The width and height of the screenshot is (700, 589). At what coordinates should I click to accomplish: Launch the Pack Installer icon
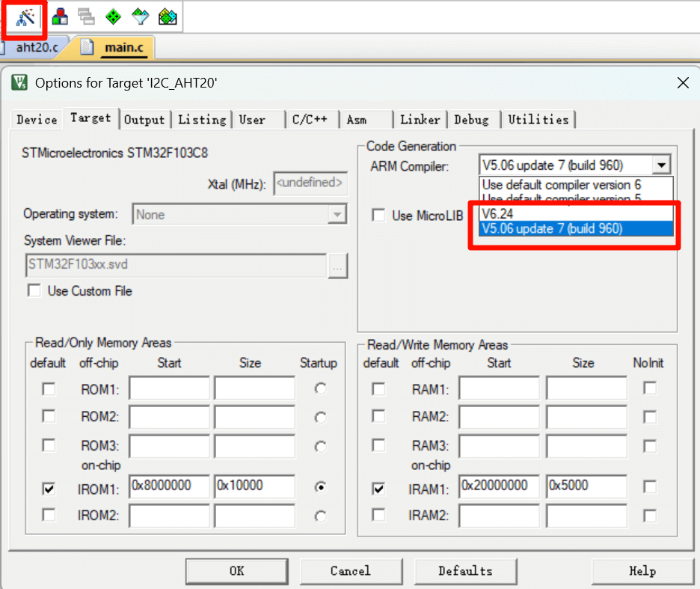tap(168, 16)
